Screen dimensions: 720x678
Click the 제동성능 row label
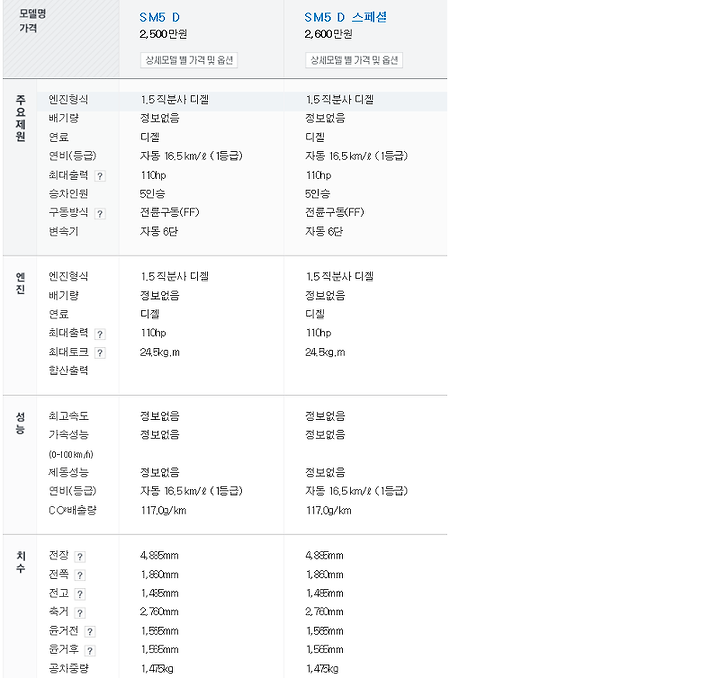[x=68, y=472]
